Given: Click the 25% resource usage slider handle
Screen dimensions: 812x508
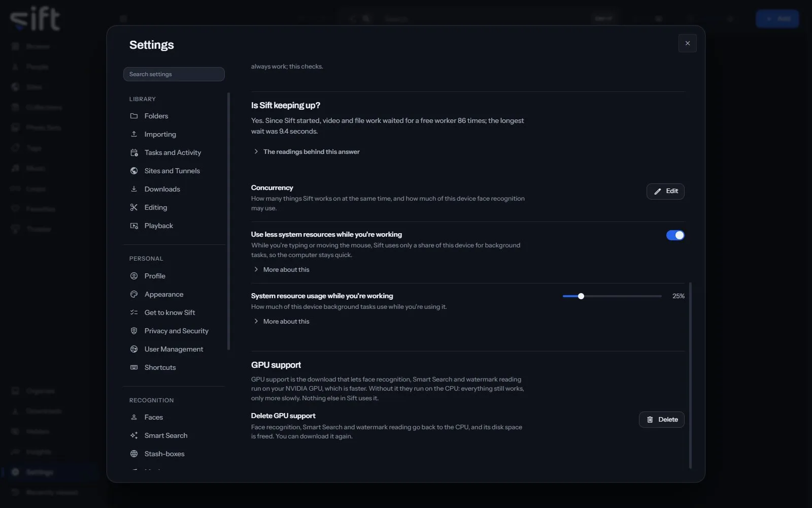Looking at the screenshot, I should 581,296.
